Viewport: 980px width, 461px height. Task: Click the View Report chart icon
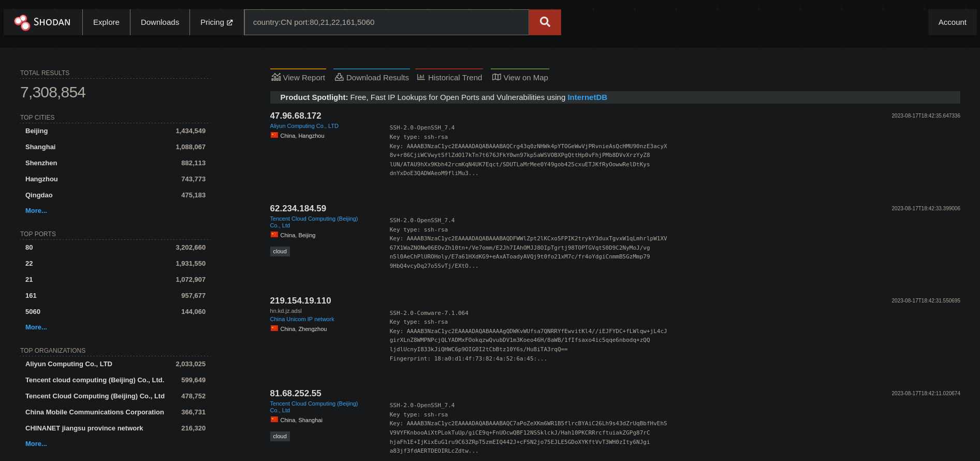coord(276,77)
